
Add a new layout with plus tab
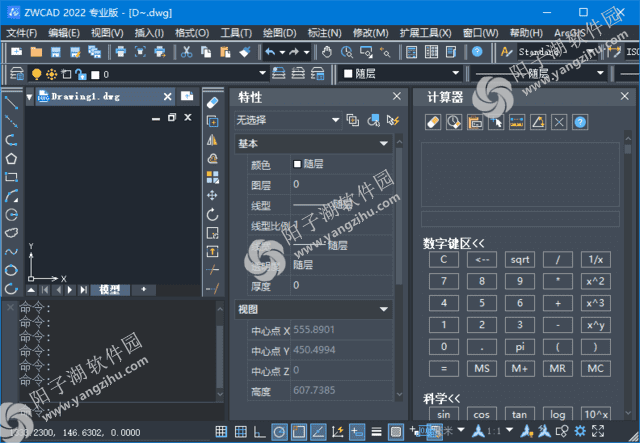[143, 289]
